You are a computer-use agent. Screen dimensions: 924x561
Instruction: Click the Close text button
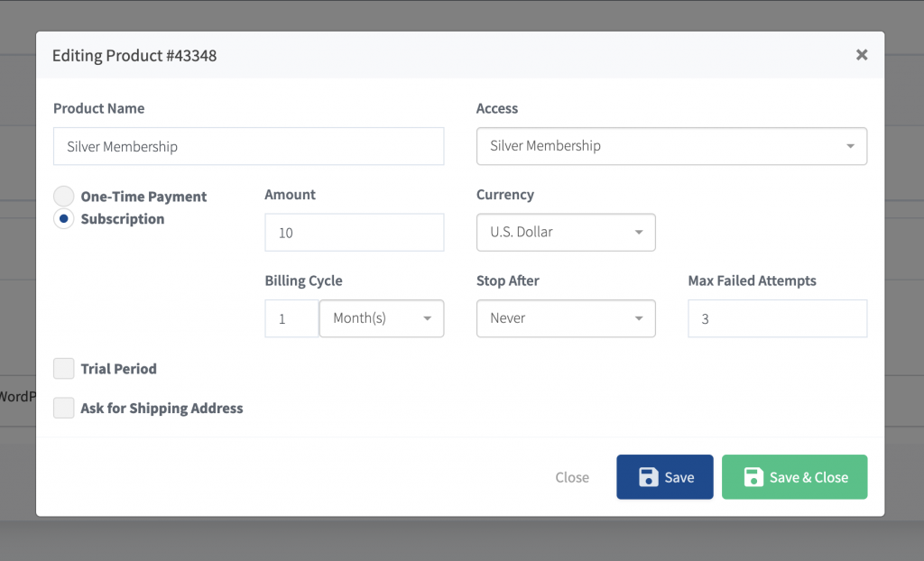572,477
